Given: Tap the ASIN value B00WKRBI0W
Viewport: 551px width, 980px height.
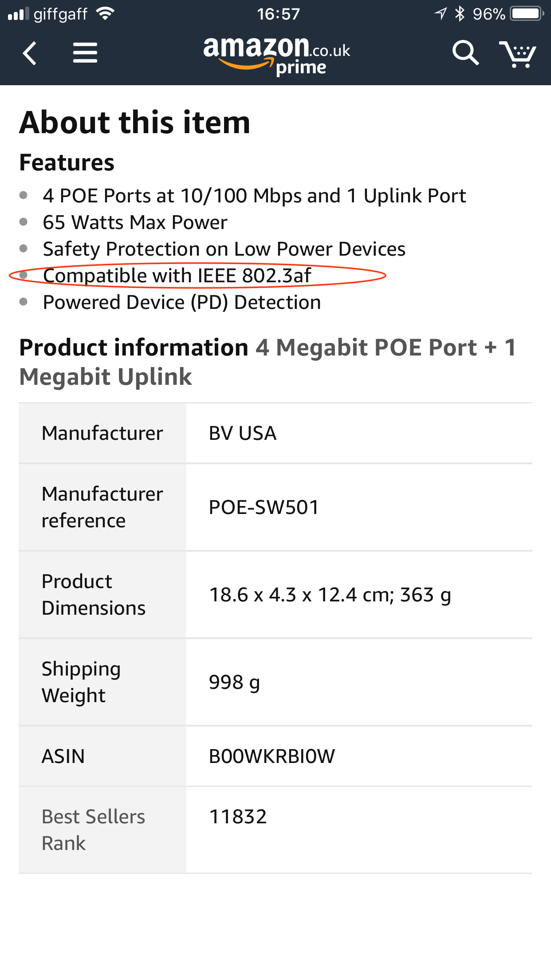Looking at the screenshot, I should 272,756.
